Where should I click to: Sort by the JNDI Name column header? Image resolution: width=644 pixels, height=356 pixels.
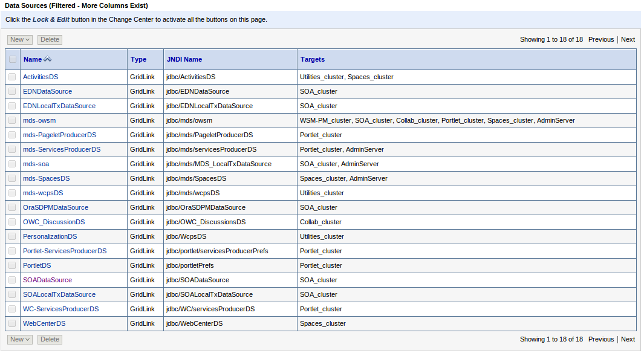(184, 59)
